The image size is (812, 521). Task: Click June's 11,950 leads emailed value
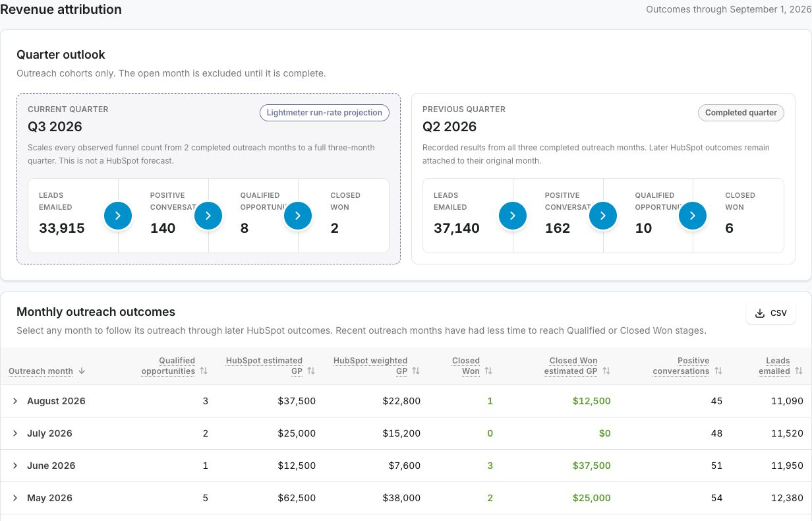click(x=787, y=466)
